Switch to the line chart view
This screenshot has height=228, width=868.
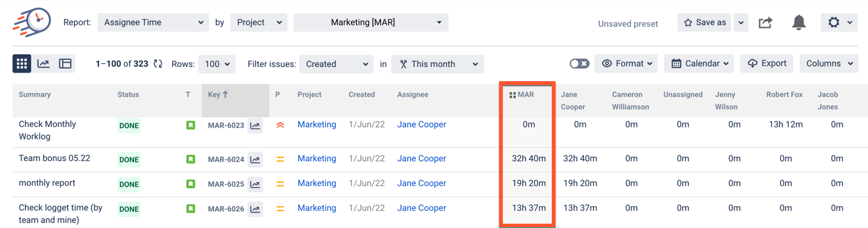pyautogui.click(x=43, y=63)
